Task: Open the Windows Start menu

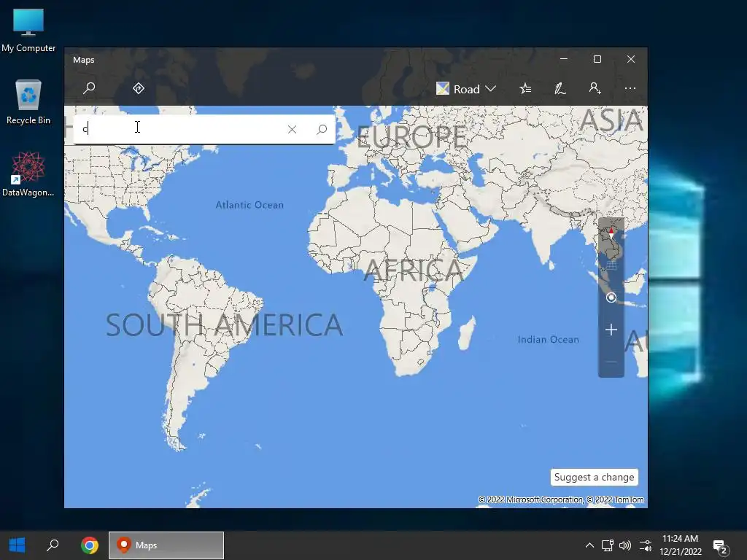Action: 18,545
